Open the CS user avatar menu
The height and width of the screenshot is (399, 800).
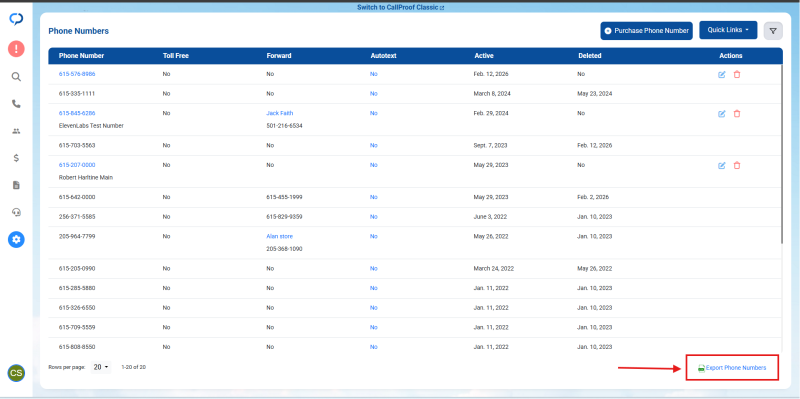click(16, 373)
